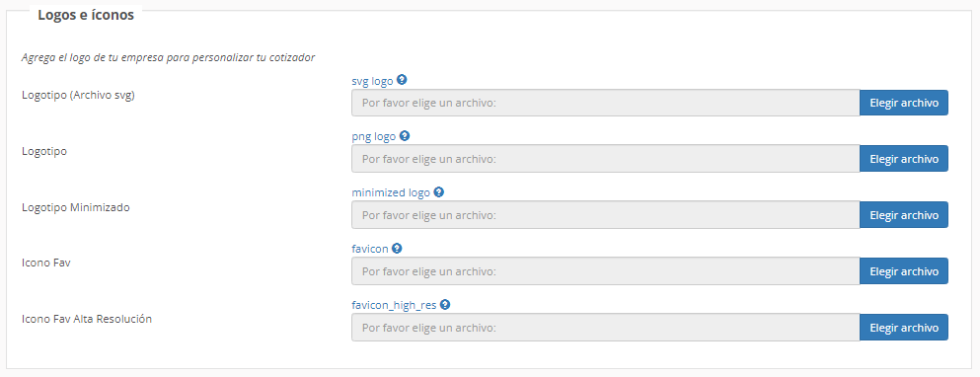Click Elegir archivo in the Icono Fav row

(904, 271)
